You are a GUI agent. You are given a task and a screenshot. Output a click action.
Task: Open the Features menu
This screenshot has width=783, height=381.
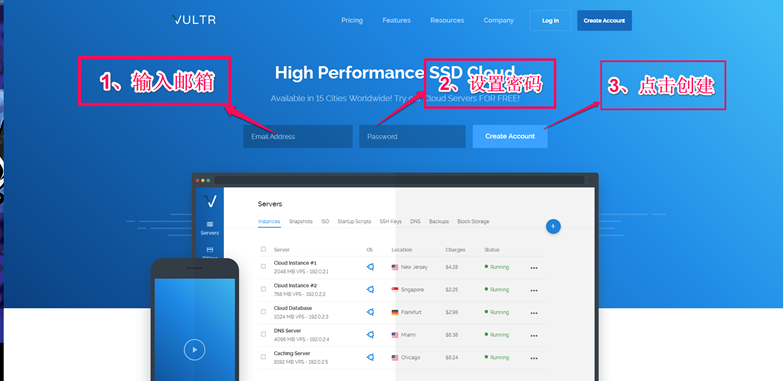[x=396, y=20]
